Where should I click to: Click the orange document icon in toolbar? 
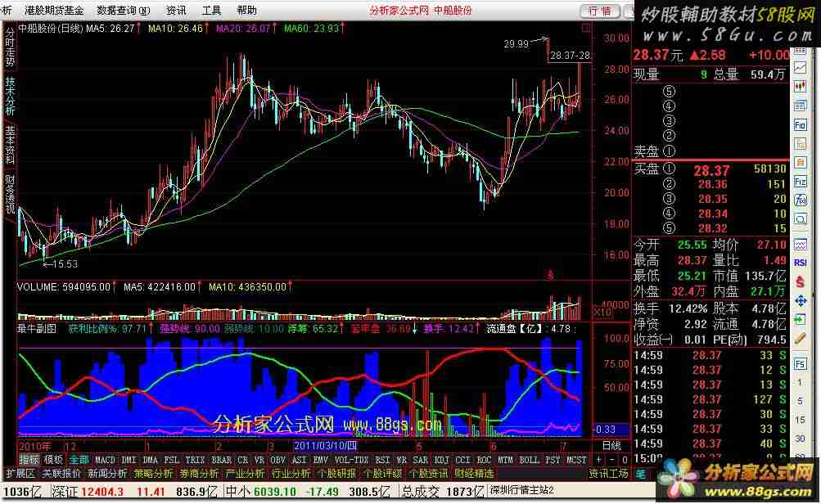pyautogui.click(x=800, y=163)
